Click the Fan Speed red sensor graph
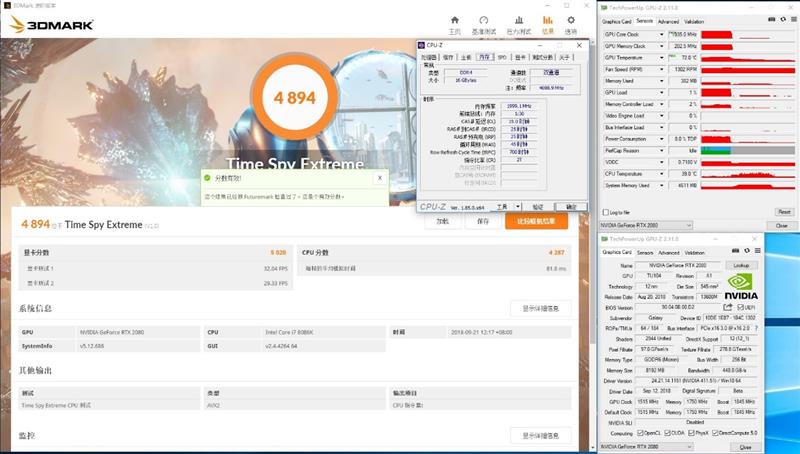Image resolution: width=800 pixels, height=454 pixels. pos(748,69)
